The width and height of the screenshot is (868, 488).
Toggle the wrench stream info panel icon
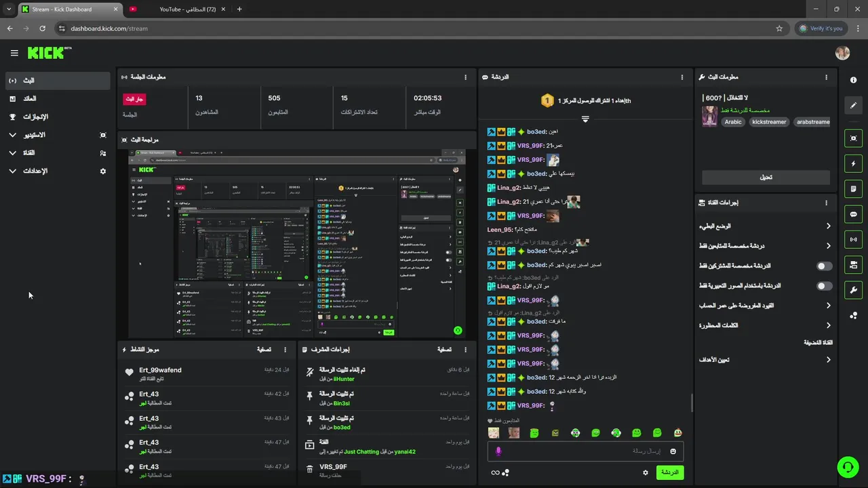[853, 290]
